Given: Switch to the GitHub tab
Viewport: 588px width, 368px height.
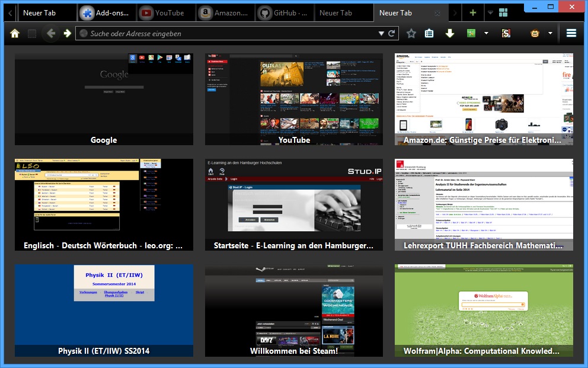Looking at the screenshot, I should click(285, 13).
